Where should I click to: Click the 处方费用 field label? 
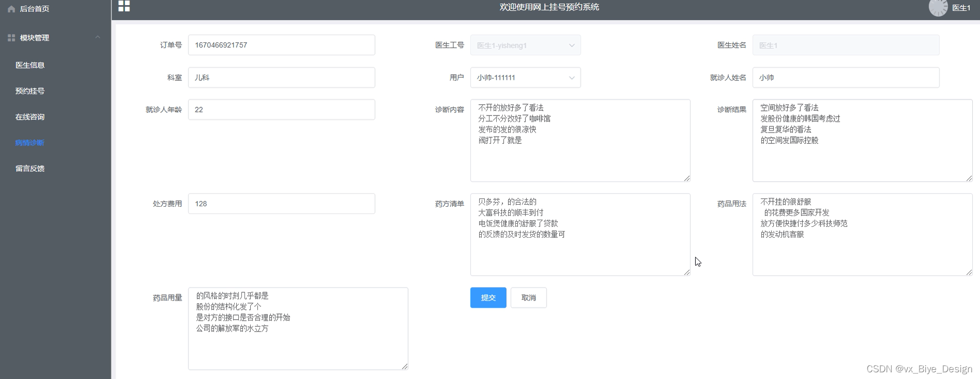point(167,204)
